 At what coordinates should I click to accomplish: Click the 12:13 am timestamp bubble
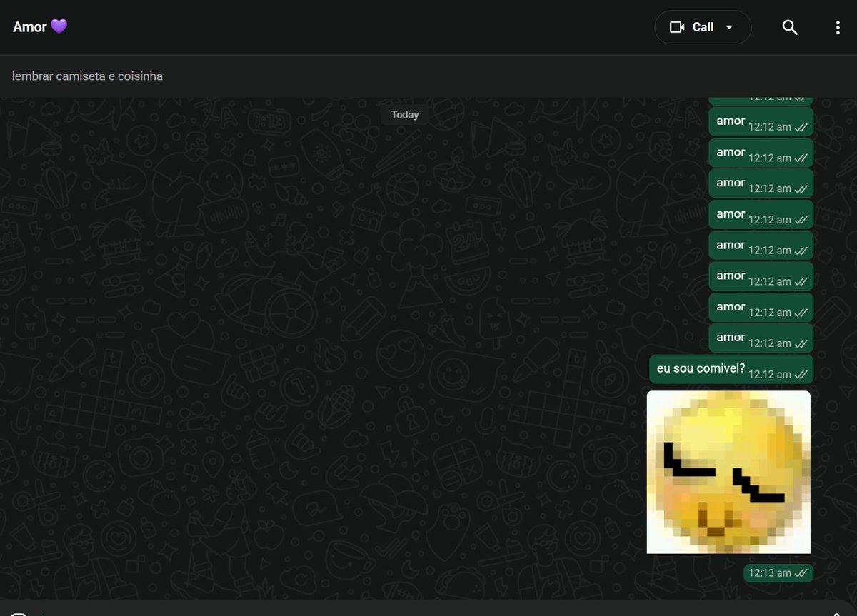[x=778, y=573]
